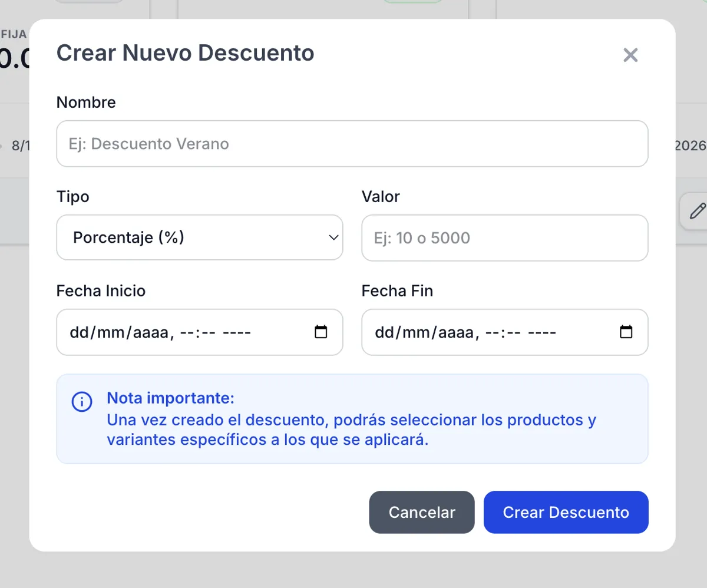
Task: Focus the Nombre text field
Action: pyautogui.click(x=352, y=144)
